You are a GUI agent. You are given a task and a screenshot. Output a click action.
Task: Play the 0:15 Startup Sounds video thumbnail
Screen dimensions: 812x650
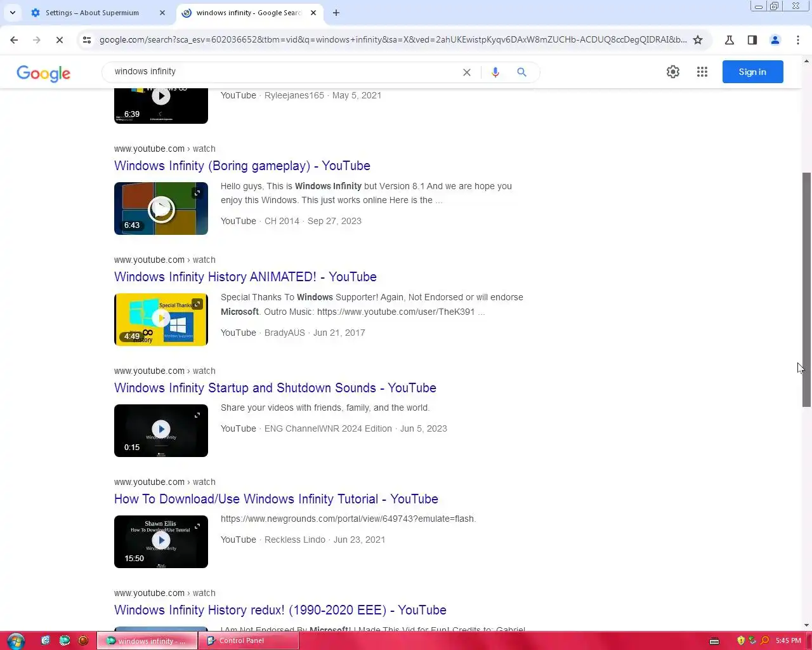pyautogui.click(x=161, y=430)
